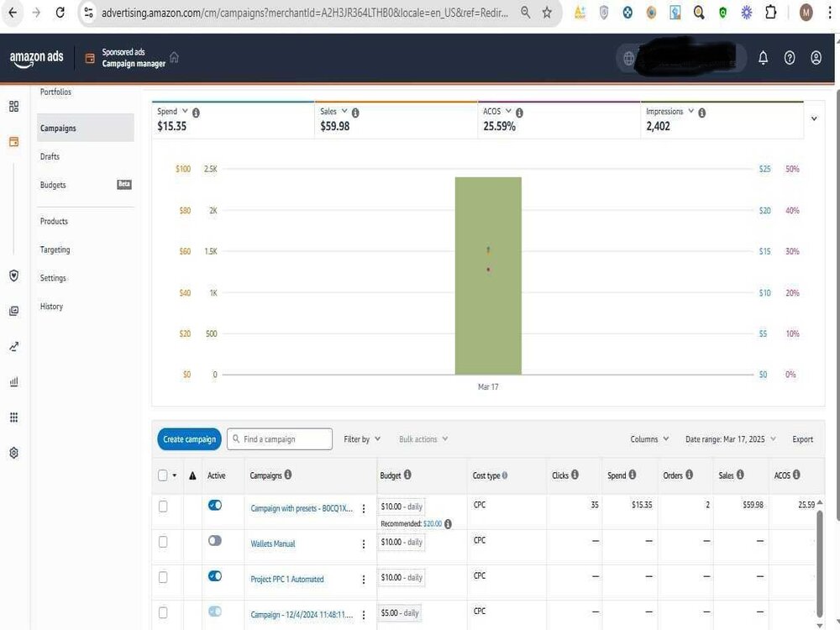Check the box for Wallets Manual row

coord(163,542)
